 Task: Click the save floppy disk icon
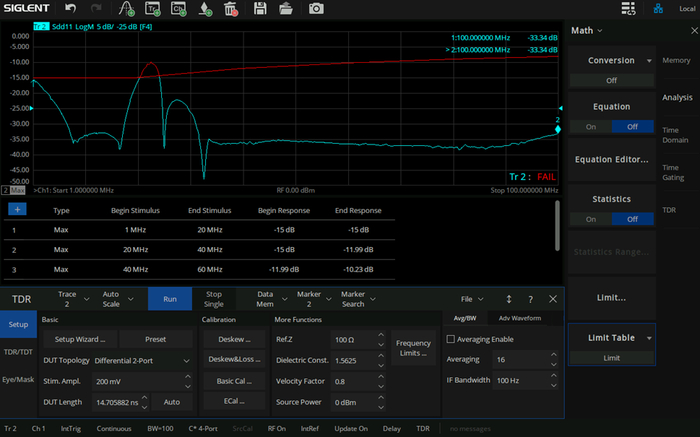[x=260, y=8]
